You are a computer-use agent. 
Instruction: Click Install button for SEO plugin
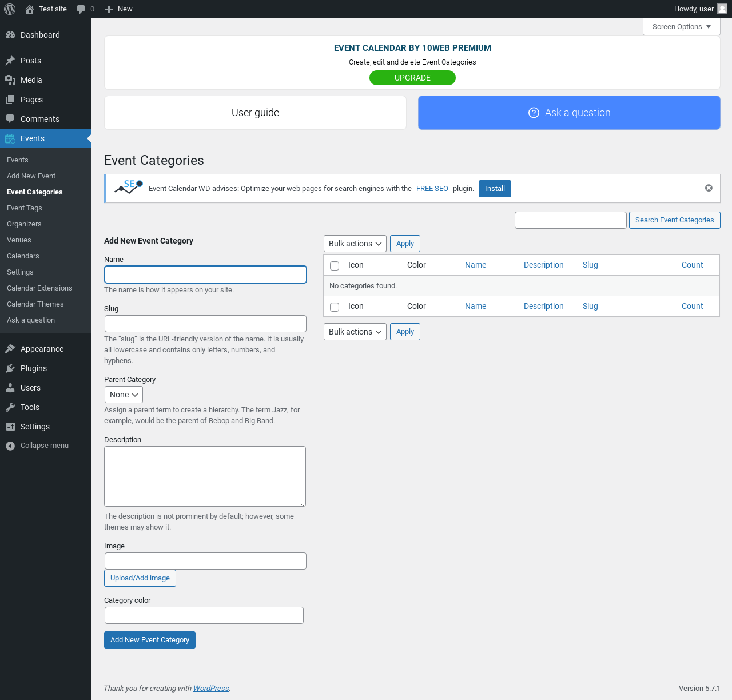[495, 189]
